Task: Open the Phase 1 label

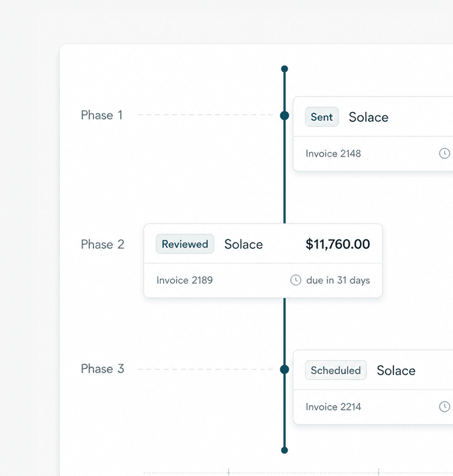Action: [102, 115]
